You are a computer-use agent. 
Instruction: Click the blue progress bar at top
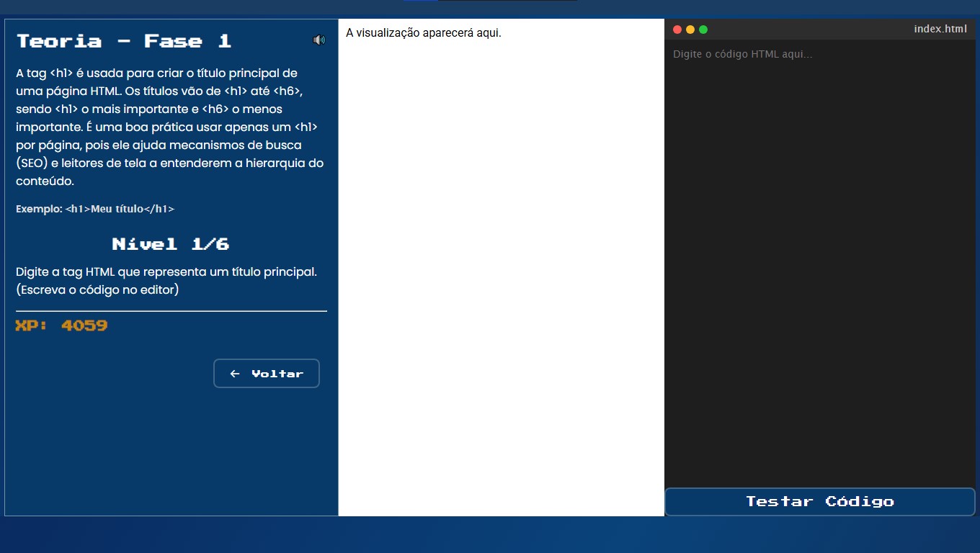click(420, 1)
